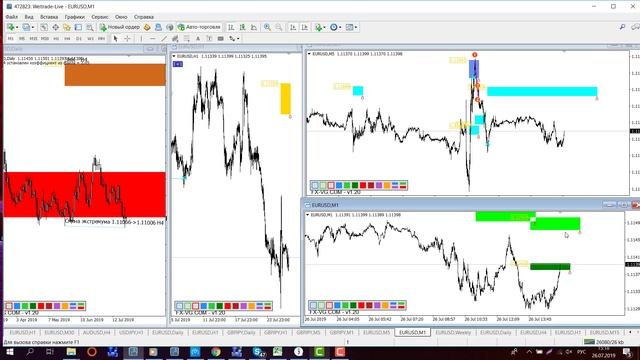Pick the horizontal line drawing tool
Image resolution: width=640 pixels, height=360 pixels.
click(153, 38)
